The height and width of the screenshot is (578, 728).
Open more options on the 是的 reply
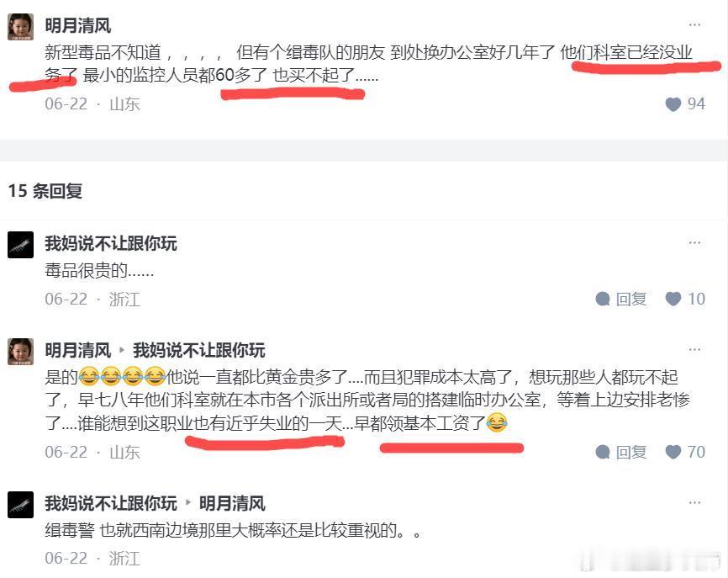point(694,349)
